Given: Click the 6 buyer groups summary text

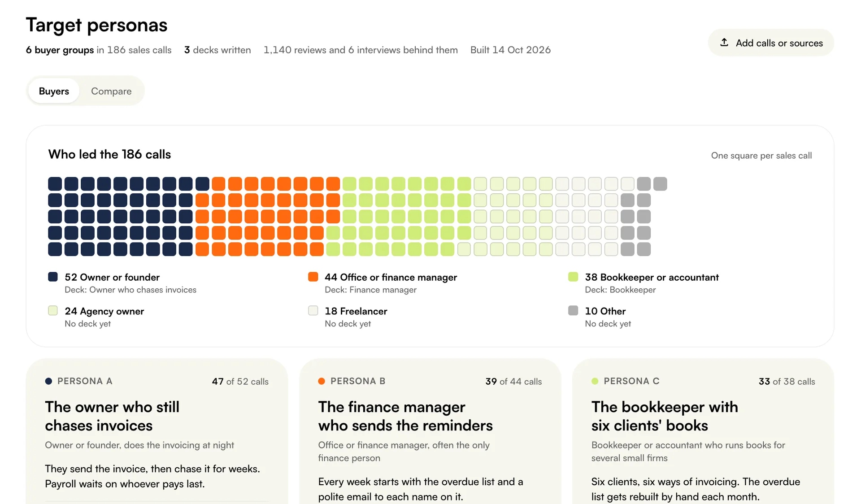Looking at the screenshot, I should coord(60,50).
